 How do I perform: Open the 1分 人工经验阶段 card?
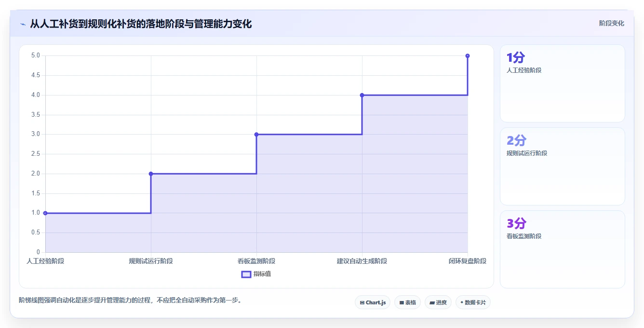562,83
